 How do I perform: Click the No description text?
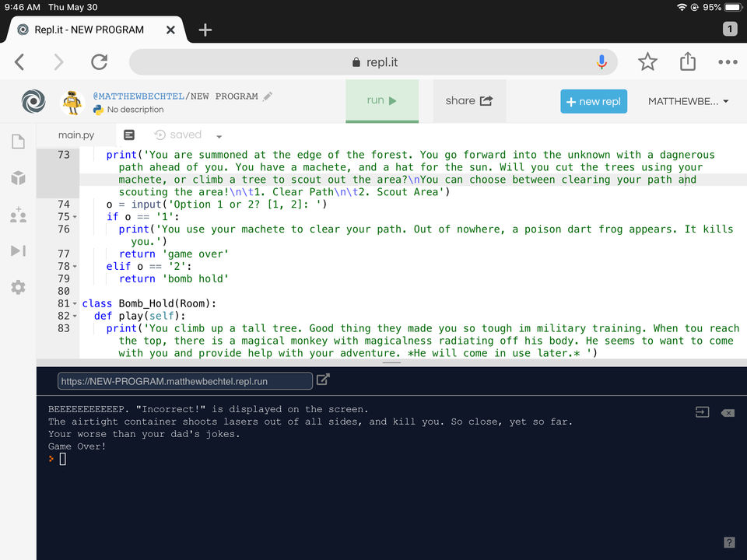click(x=135, y=110)
